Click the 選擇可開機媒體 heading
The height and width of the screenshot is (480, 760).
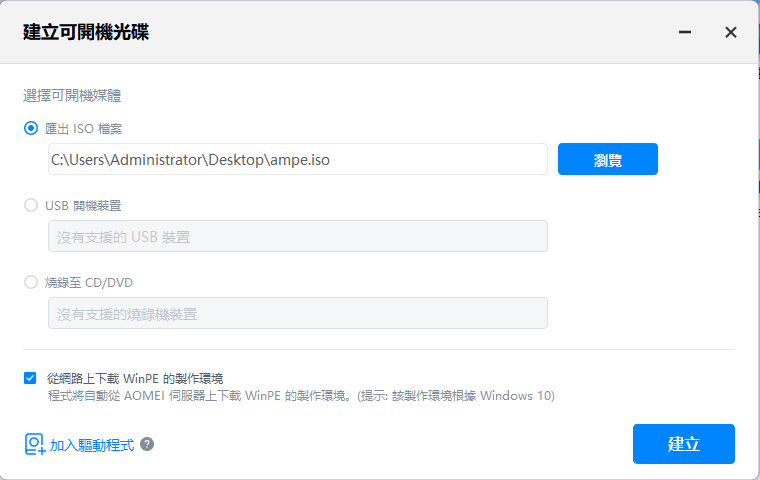[x=79, y=96]
